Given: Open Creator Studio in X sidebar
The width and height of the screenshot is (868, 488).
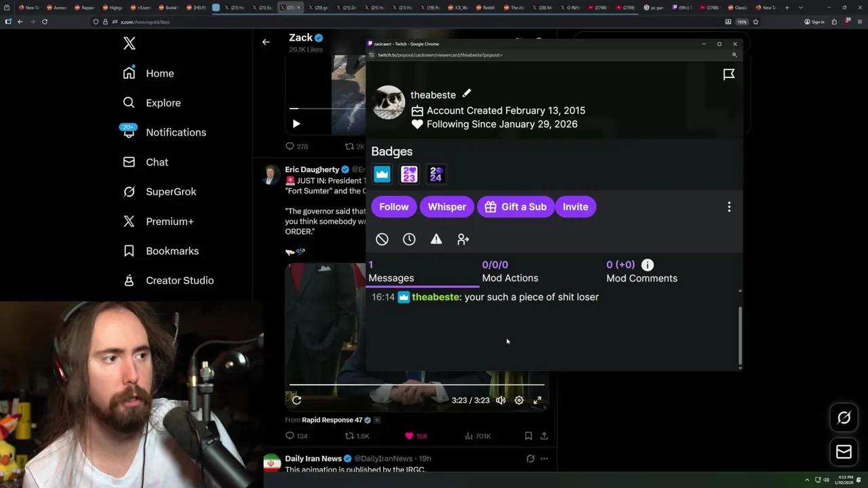Looking at the screenshot, I should coord(168,281).
